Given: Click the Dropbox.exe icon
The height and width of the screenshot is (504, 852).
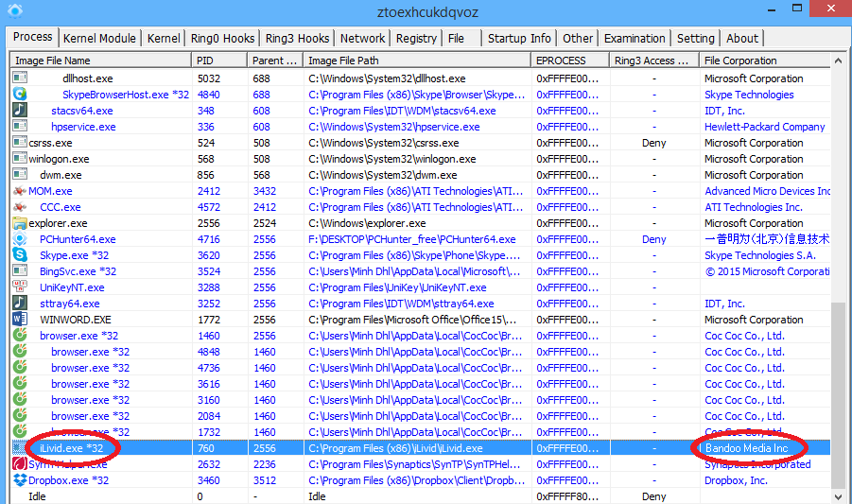Looking at the screenshot, I should coord(20,480).
